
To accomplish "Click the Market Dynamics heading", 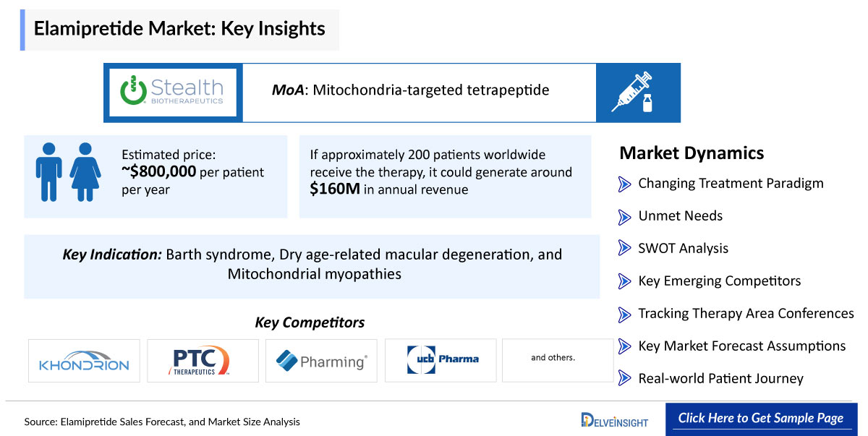I will (x=692, y=153).
